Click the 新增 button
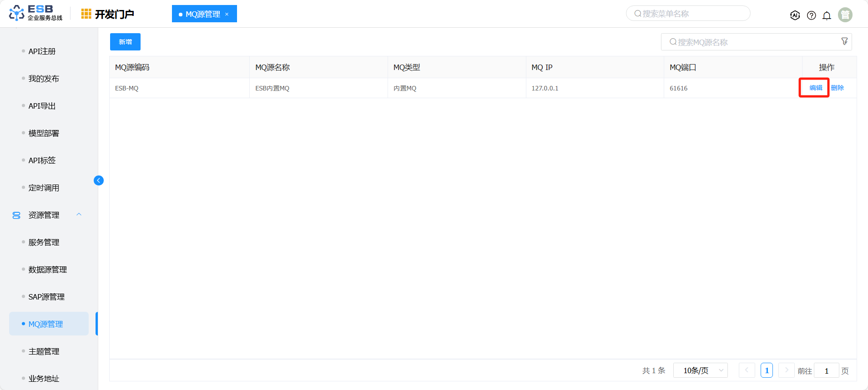This screenshot has width=868, height=390. [125, 42]
